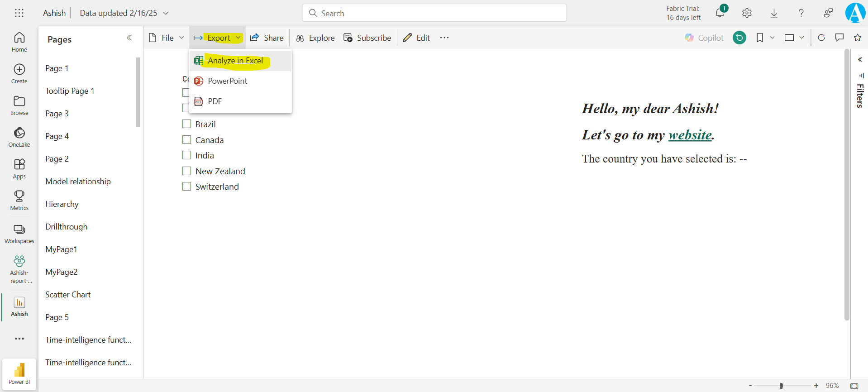The image size is (868, 392).
Task: Tick the India checkbox
Action: coord(186,155)
